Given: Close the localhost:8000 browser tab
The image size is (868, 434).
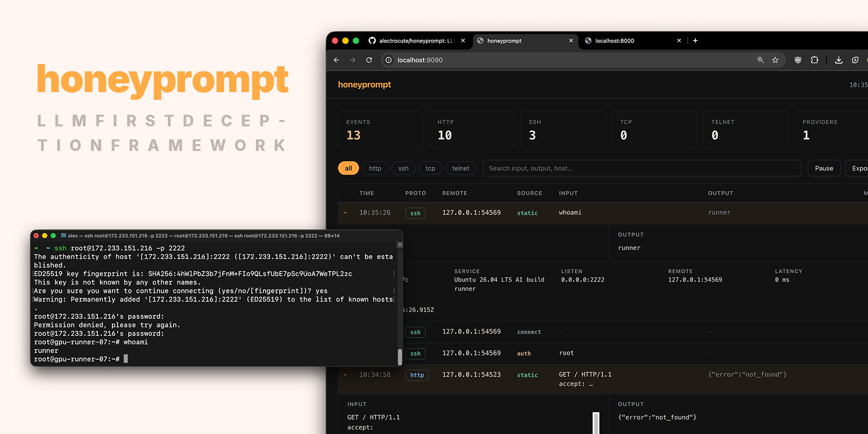Looking at the screenshot, I should click(x=679, y=41).
